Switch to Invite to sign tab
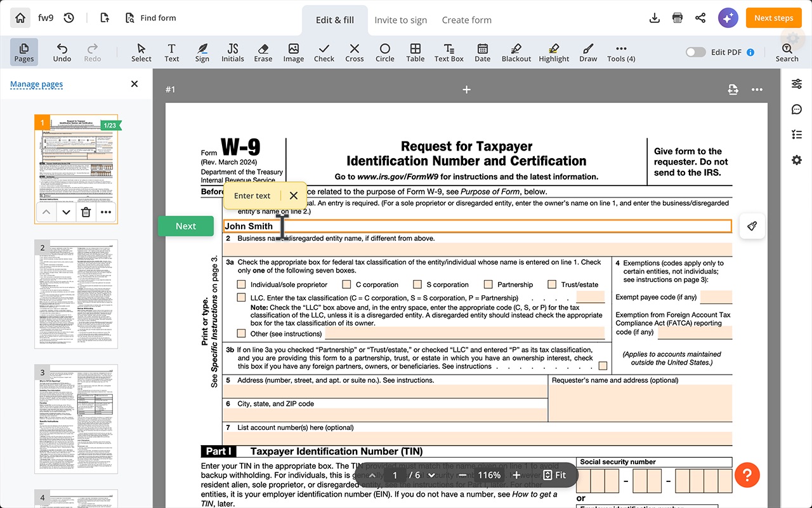Viewport: 812px width, 508px height. pyautogui.click(x=400, y=20)
